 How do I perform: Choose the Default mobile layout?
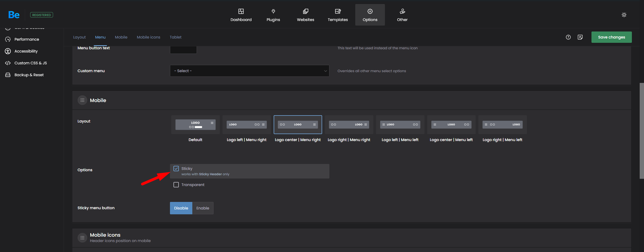point(196,125)
